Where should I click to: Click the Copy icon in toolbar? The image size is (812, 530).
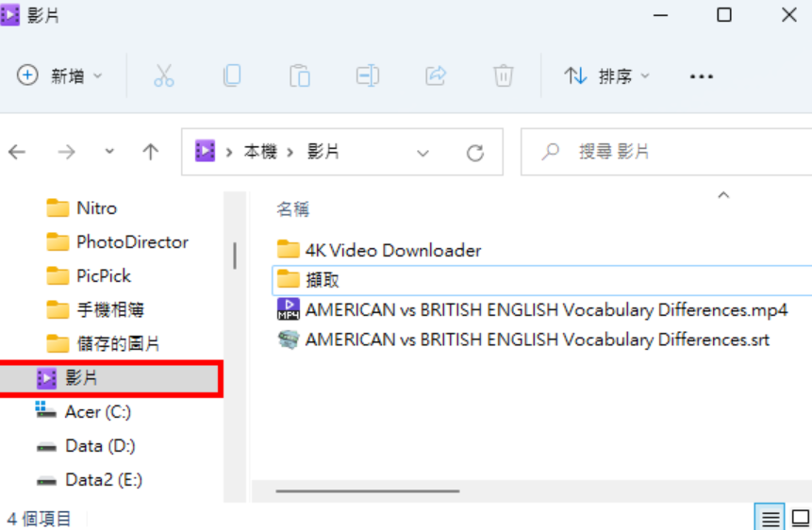[x=232, y=75]
